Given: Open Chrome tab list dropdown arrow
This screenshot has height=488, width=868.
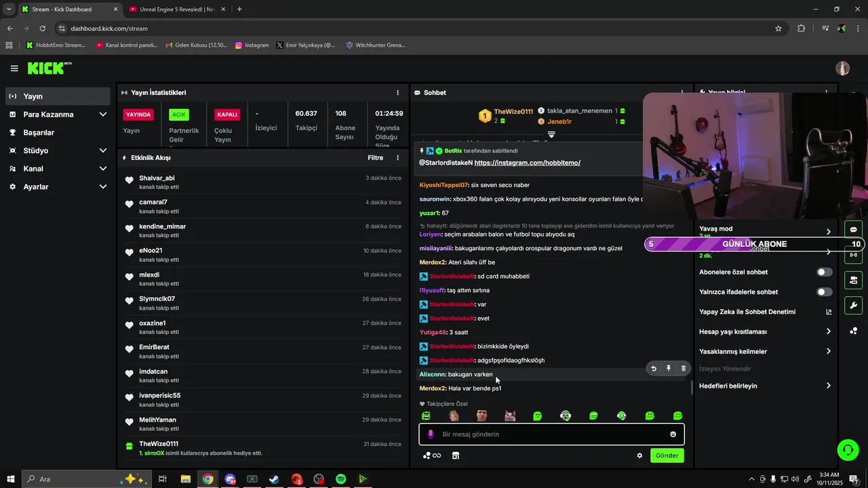Looking at the screenshot, I should 9,9.
